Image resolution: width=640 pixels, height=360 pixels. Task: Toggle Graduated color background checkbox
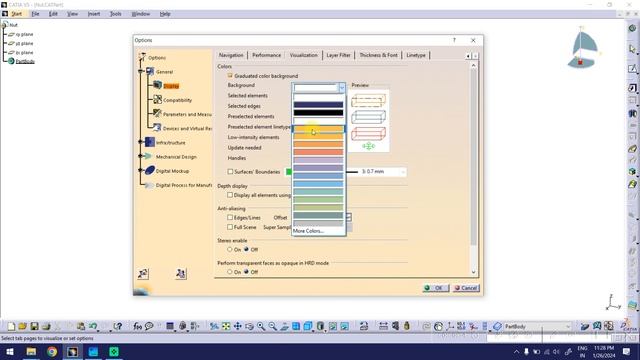230,76
